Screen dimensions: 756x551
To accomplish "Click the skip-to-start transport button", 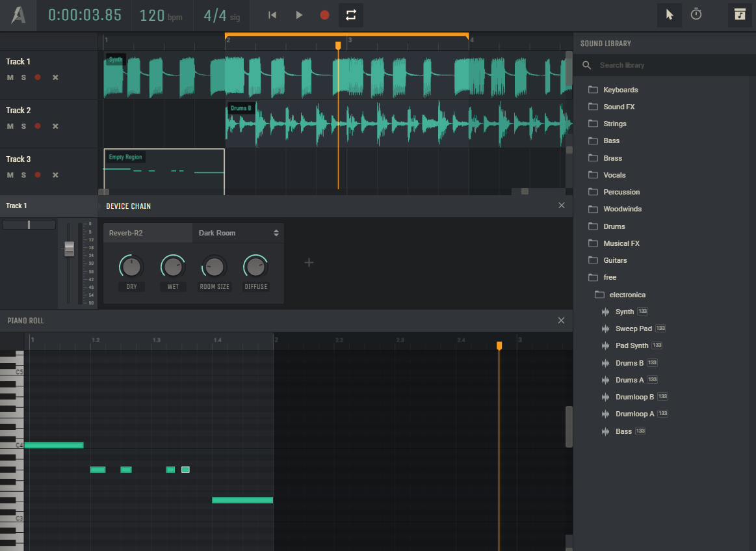I will coord(273,15).
